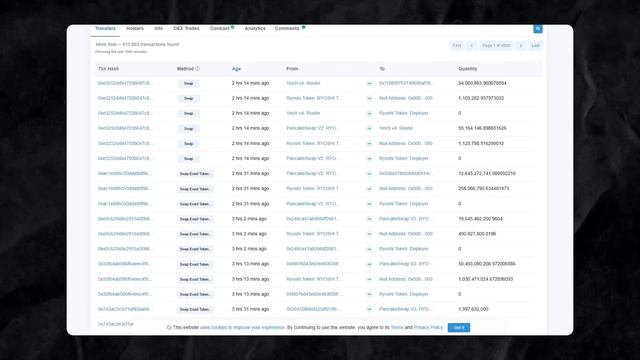Jump to the Last page of results
This screenshot has width=640, height=360.
tap(536, 46)
